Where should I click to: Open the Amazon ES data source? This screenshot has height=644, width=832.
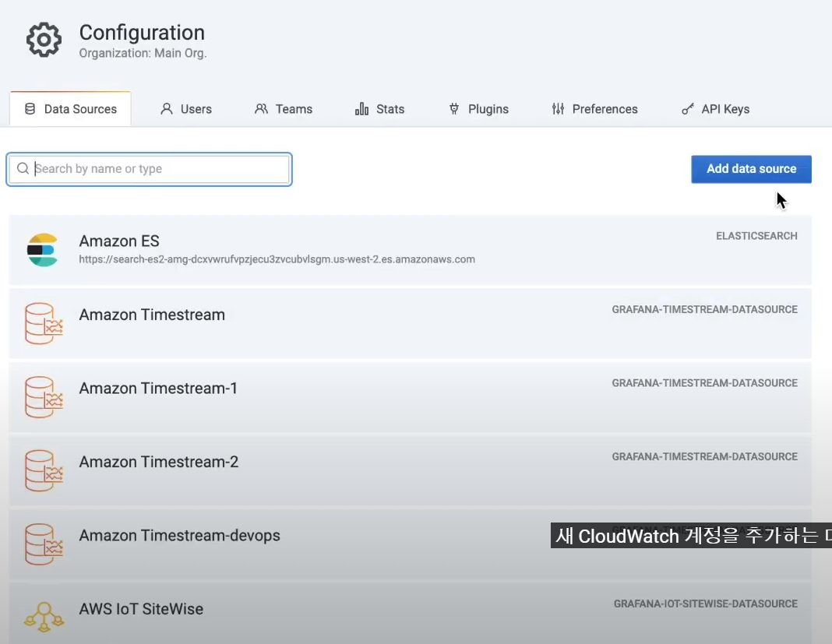(411, 250)
